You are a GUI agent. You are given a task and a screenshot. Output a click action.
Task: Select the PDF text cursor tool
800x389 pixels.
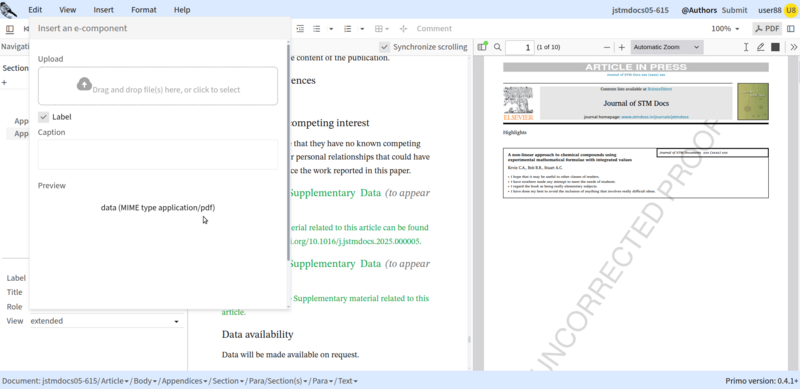[746, 47]
